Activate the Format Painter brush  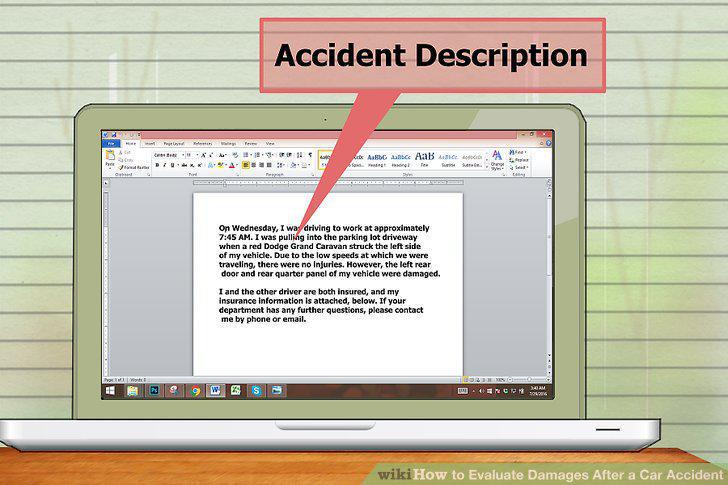point(134,168)
